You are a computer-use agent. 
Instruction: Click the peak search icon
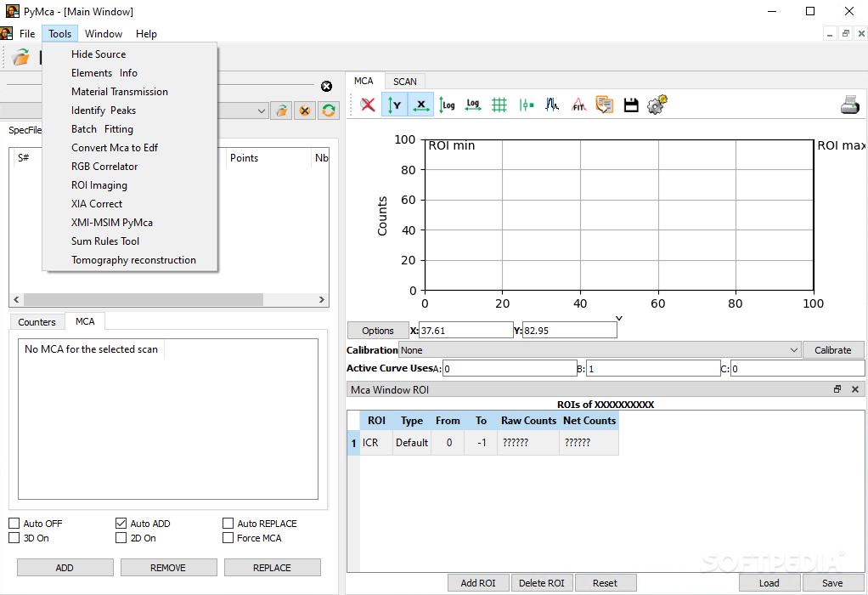point(552,105)
